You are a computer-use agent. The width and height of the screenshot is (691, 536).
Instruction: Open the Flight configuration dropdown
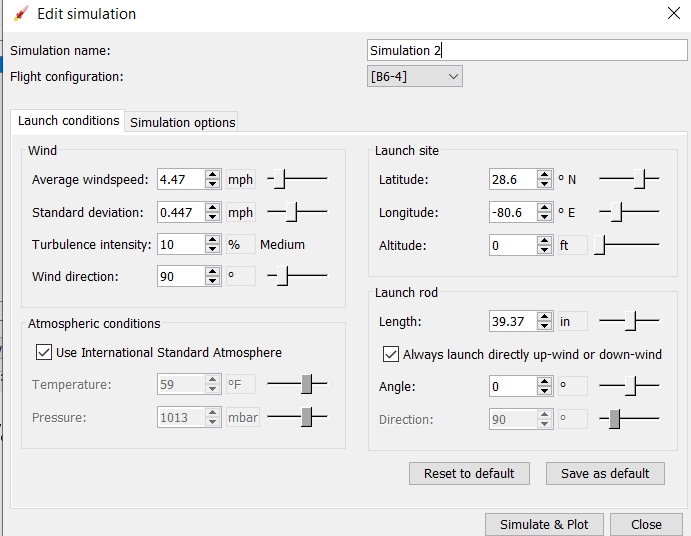(x=415, y=76)
